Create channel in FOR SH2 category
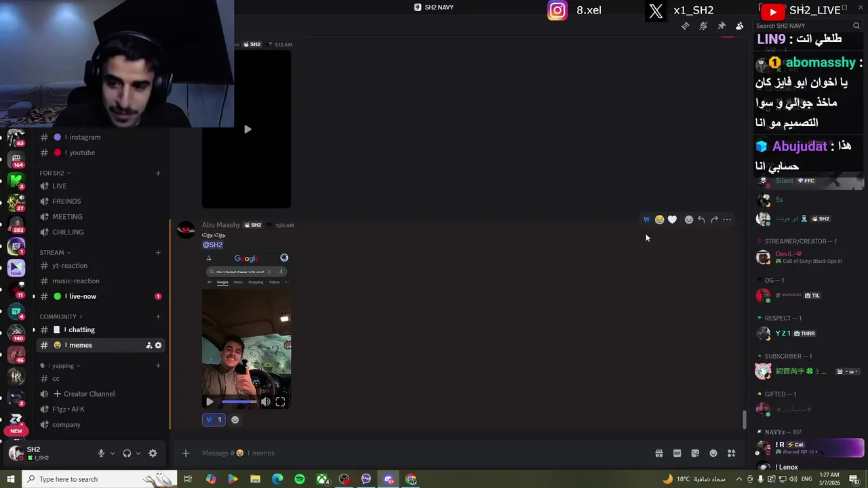Viewport: 868px width, 488px height. pyautogui.click(x=158, y=173)
